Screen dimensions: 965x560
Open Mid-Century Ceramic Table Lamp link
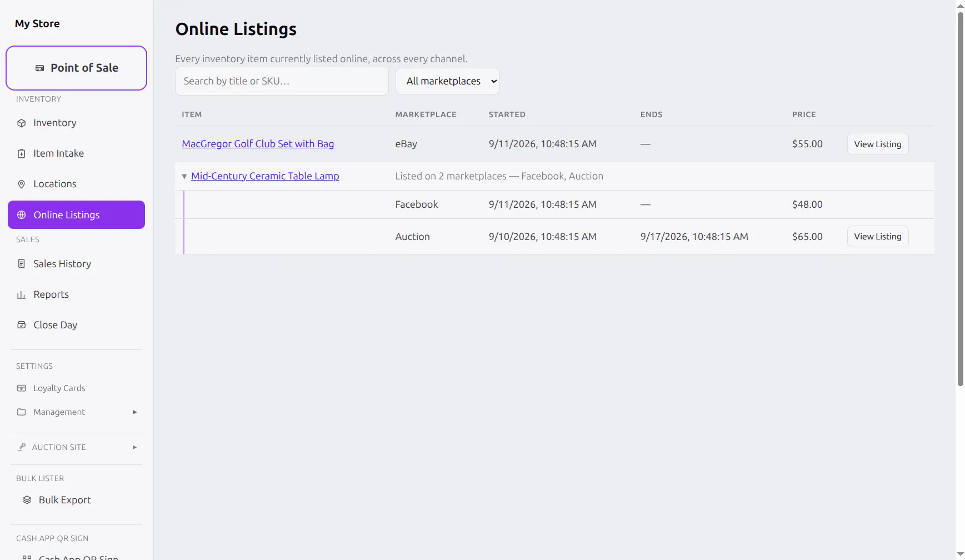265,176
